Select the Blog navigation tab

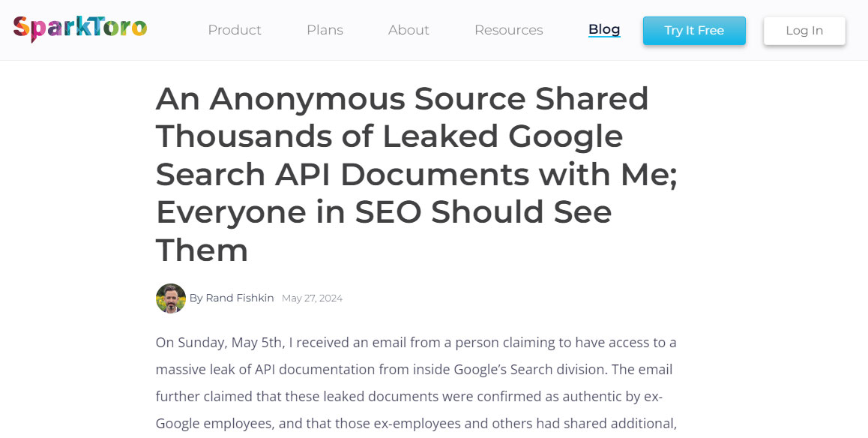tap(604, 29)
